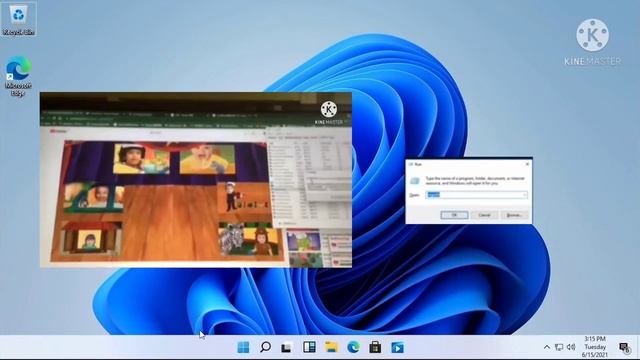Open Task View from taskbar
The image size is (640, 360).
(287, 347)
